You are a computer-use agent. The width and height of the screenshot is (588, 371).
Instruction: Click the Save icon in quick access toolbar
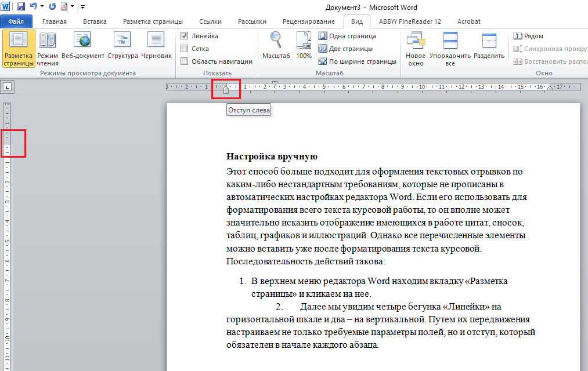click(21, 6)
